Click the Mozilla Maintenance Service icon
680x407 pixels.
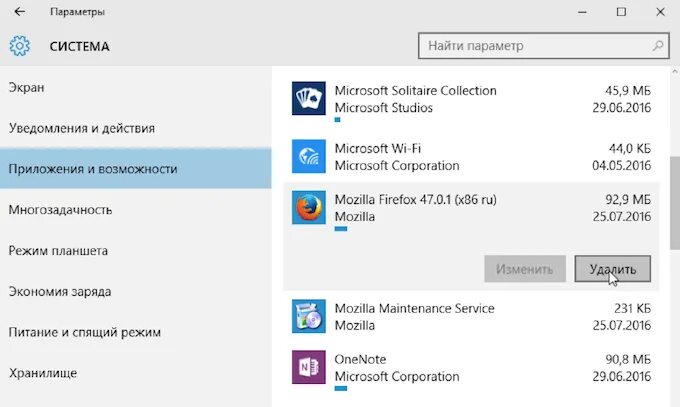[309, 316]
